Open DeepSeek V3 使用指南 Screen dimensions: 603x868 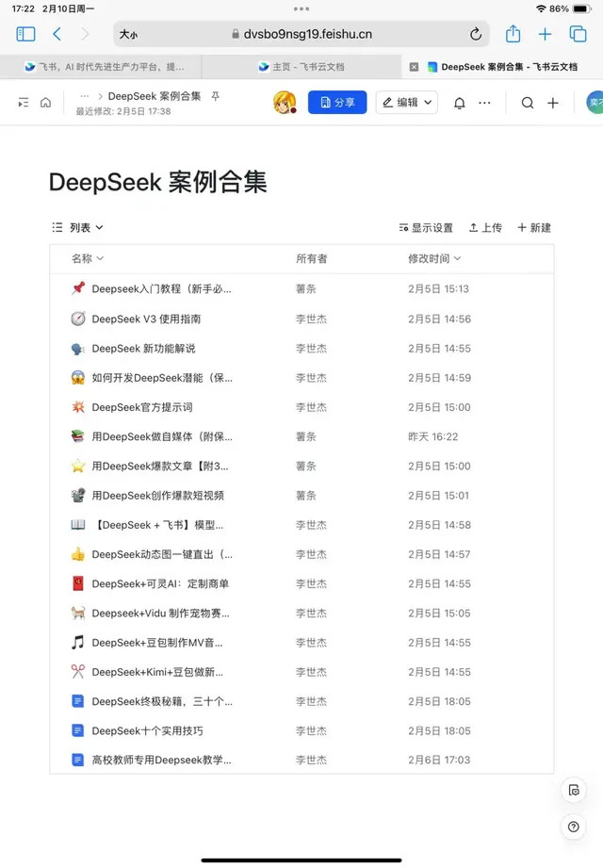pos(146,319)
